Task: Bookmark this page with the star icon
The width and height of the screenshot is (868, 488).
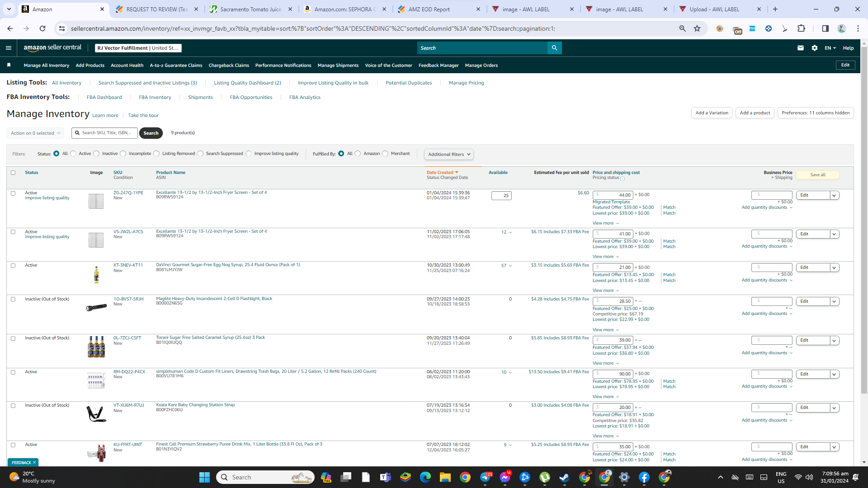Action: [x=697, y=28]
